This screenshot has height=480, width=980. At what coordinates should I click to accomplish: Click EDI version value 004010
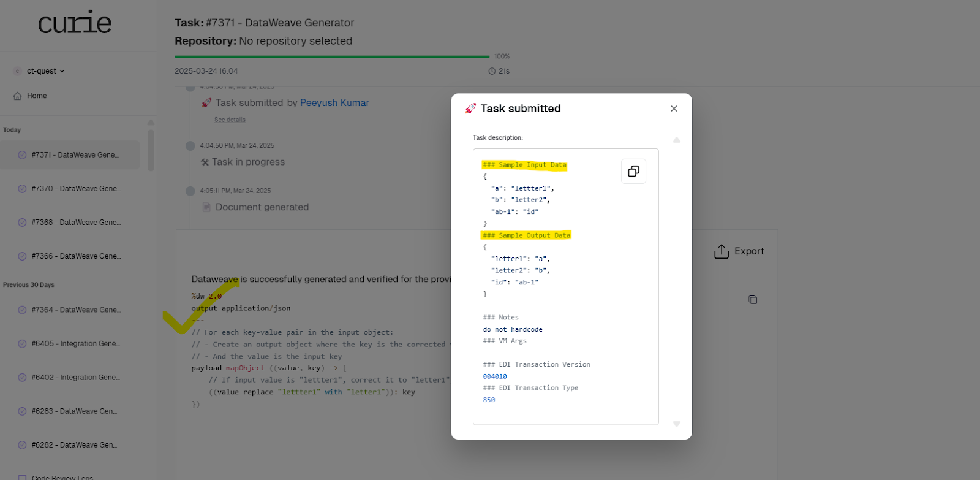click(x=495, y=376)
